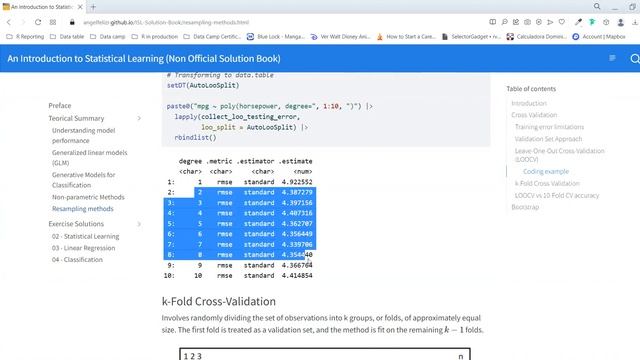Open the SelectorGadget bookmark
Image resolution: width=640 pixels, height=360 pixels.
pyautogui.click(x=471, y=37)
